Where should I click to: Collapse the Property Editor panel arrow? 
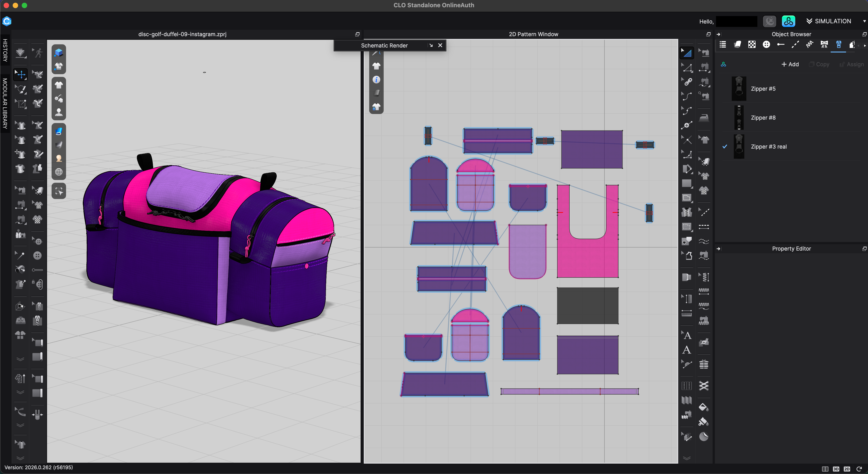(x=718, y=249)
